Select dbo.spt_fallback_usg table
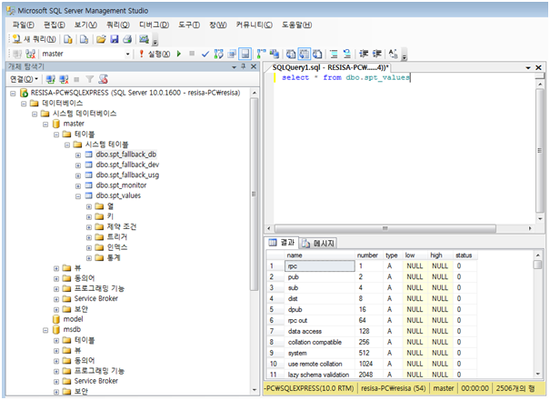This screenshot has height=400, width=550. [x=127, y=175]
